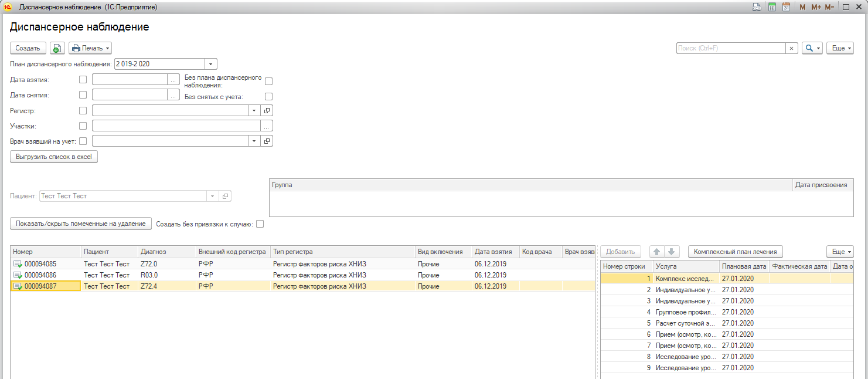Move row up with arrow icon
Viewport: 868px width, 379px height.
click(x=657, y=252)
